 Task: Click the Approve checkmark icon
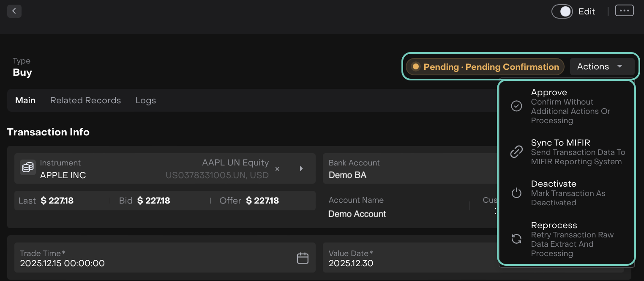516,106
